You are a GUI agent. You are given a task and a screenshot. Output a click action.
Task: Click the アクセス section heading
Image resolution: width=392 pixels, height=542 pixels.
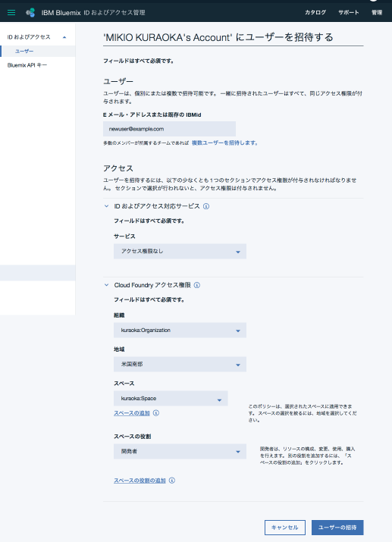tap(118, 168)
